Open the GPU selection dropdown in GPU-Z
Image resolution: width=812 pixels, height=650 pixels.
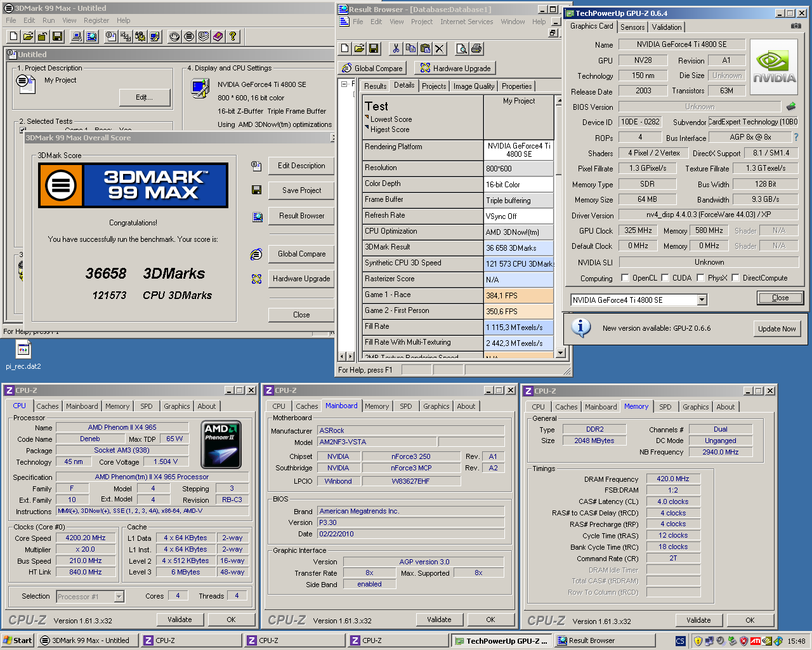[702, 300]
